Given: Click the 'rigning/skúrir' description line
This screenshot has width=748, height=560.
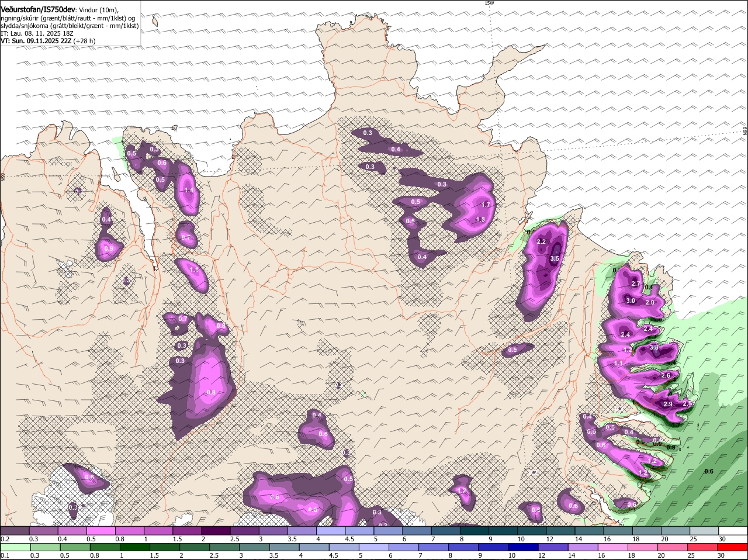Looking at the screenshot, I should tap(68, 18).
